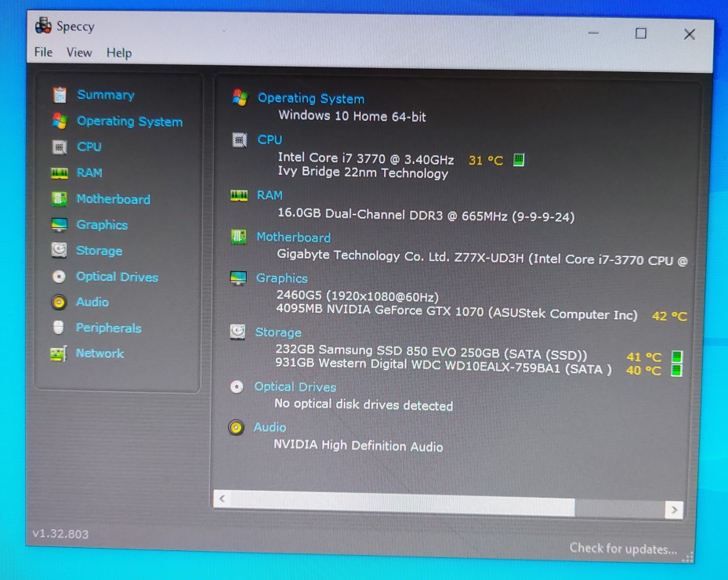Open the Operating System heading link
Viewport: 728px width, 580px height.
point(310,99)
